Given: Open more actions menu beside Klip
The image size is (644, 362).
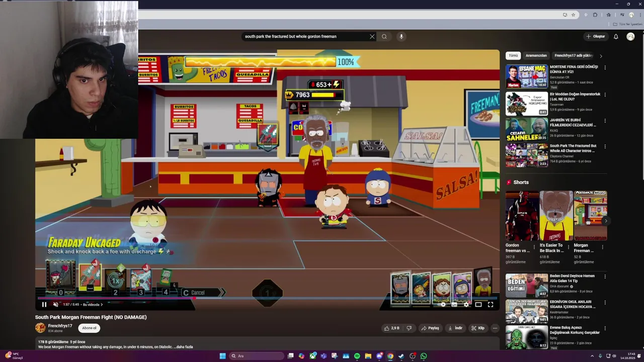Looking at the screenshot, I should click(x=495, y=328).
